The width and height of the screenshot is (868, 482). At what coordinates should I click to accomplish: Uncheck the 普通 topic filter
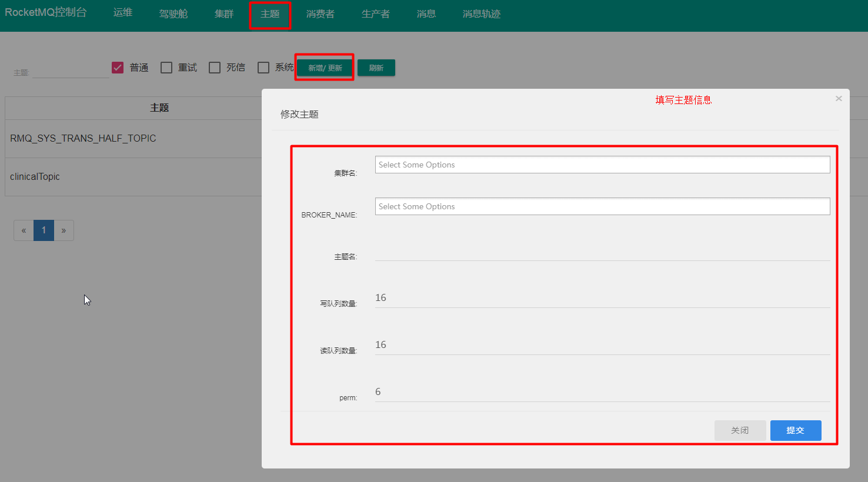click(117, 67)
